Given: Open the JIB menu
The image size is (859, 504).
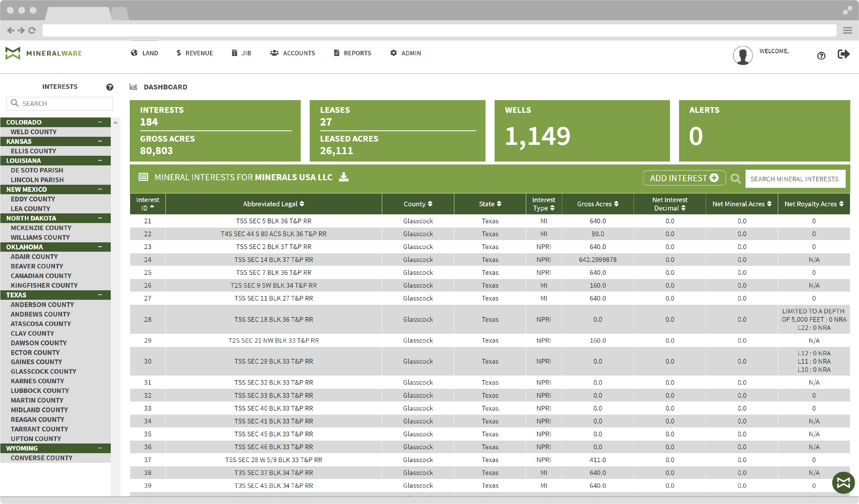Looking at the screenshot, I should (241, 53).
